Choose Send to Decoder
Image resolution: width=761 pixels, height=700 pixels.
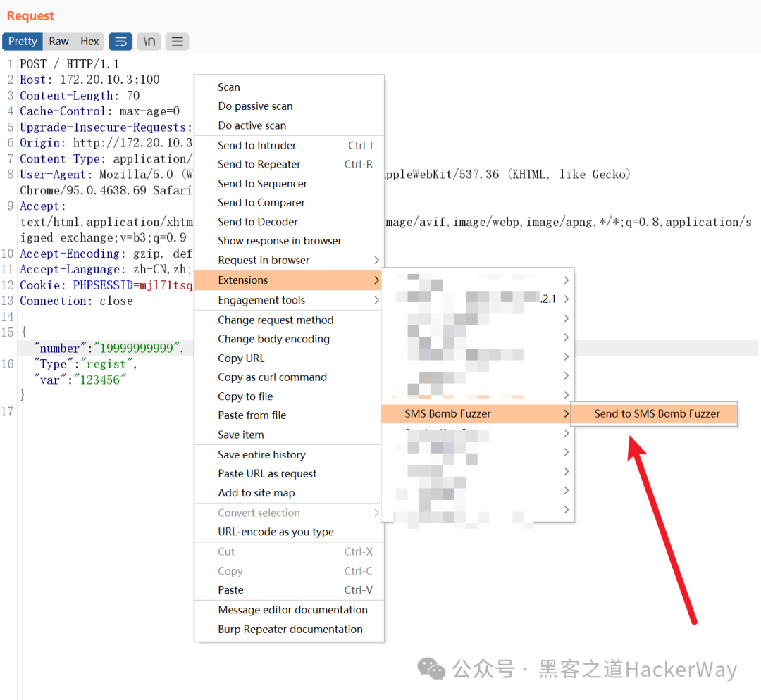[x=290, y=222]
